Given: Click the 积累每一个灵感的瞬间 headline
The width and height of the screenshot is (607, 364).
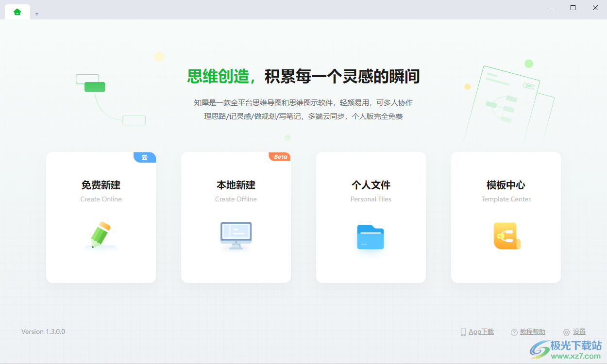Looking at the screenshot, I should point(342,76).
